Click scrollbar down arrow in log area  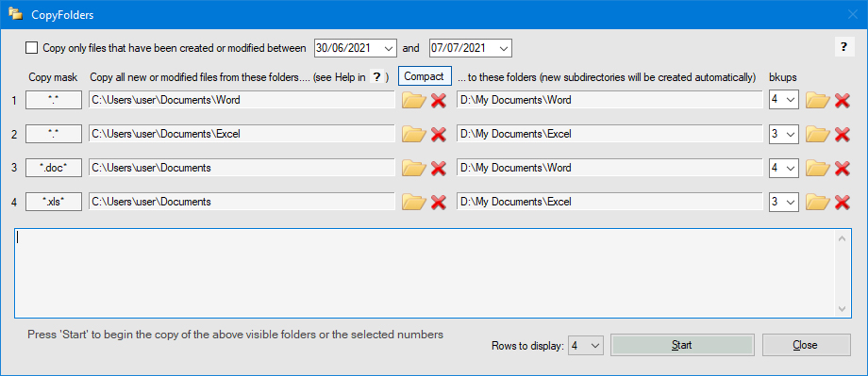(x=842, y=308)
